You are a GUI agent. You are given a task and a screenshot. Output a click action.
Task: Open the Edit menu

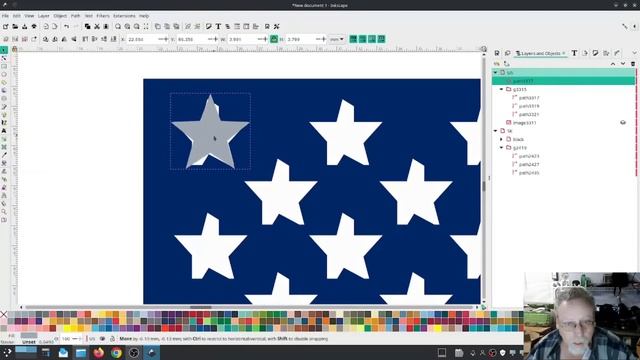pyautogui.click(x=17, y=16)
